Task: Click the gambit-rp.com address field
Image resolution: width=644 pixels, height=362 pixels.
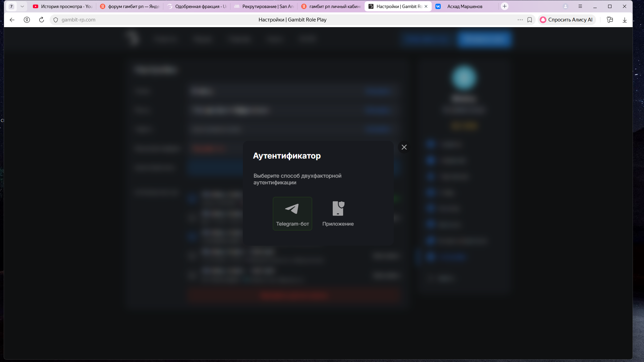Action: tap(78, 20)
